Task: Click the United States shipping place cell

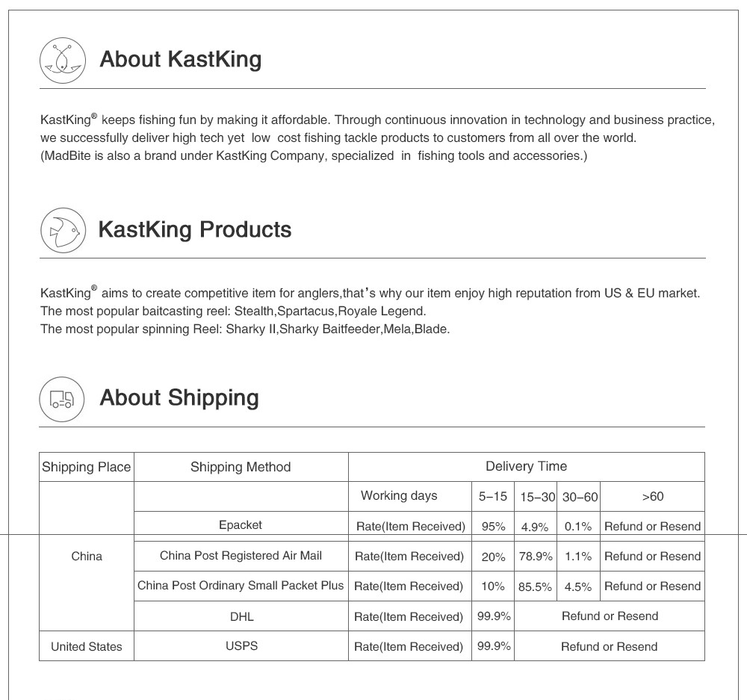Action: coord(86,646)
